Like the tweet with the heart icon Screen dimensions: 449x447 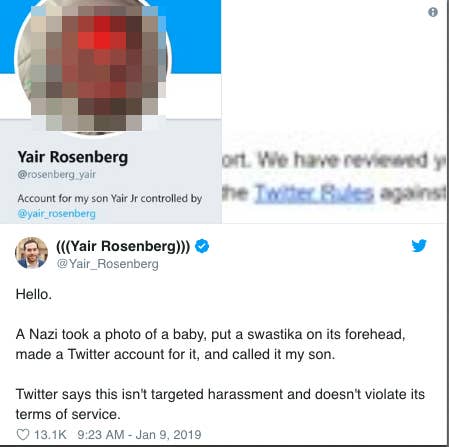click(x=23, y=435)
